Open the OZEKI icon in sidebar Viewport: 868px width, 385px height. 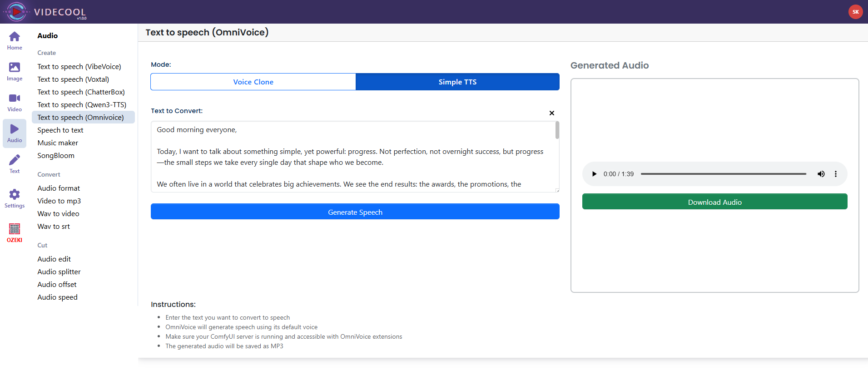15,233
